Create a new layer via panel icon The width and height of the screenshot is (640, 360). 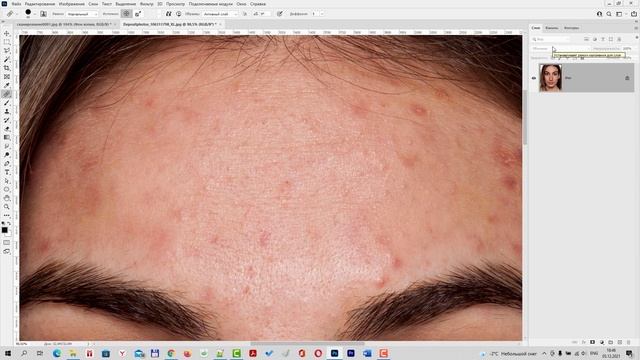click(620, 342)
